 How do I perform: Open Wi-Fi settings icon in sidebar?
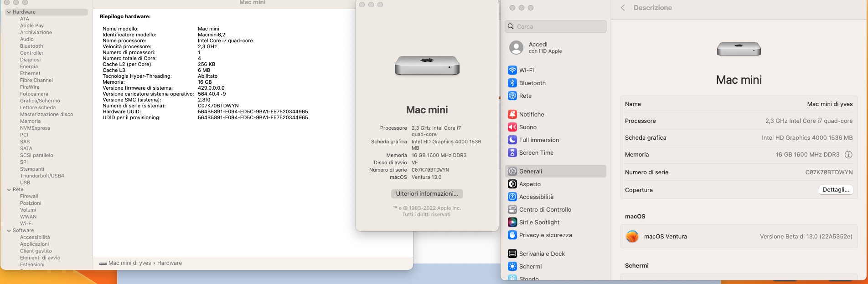tap(512, 70)
